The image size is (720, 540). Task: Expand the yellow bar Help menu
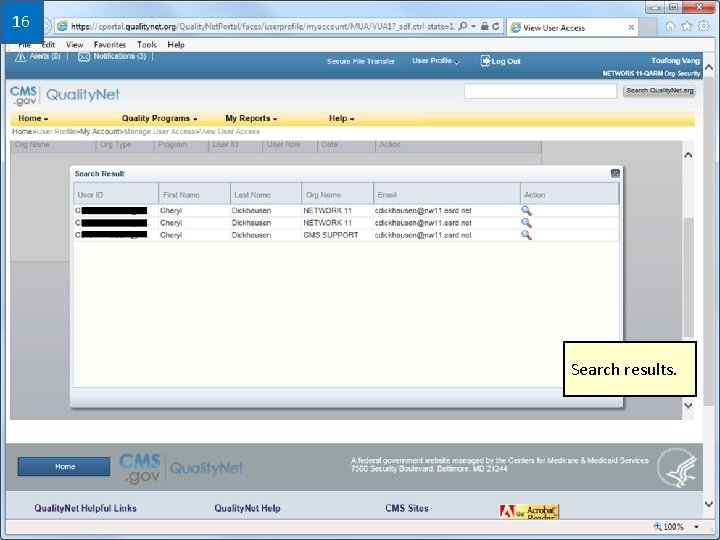click(x=342, y=118)
